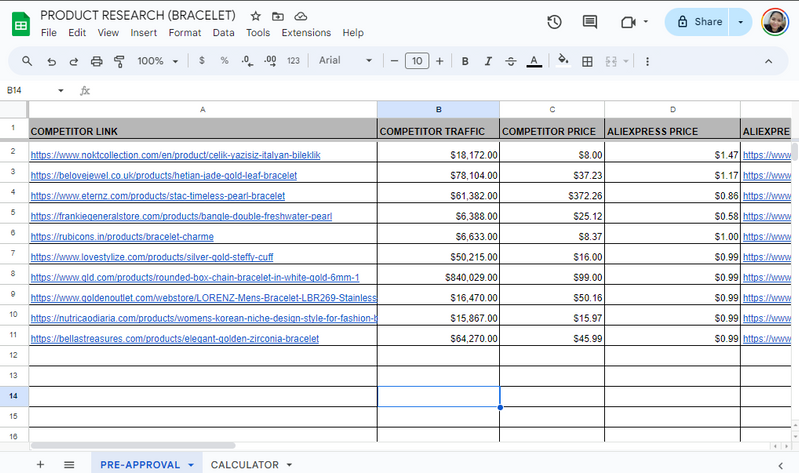The image size is (799, 473).
Task: Open the eternz.com pearl bracelet link
Action: (x=157, y=196)
